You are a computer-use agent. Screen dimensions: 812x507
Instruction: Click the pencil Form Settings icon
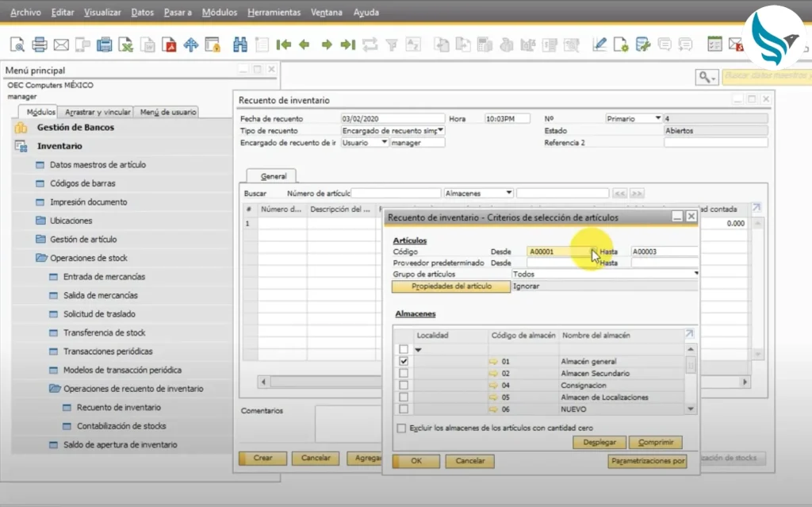pyautogui.click(x=599, y=44)
